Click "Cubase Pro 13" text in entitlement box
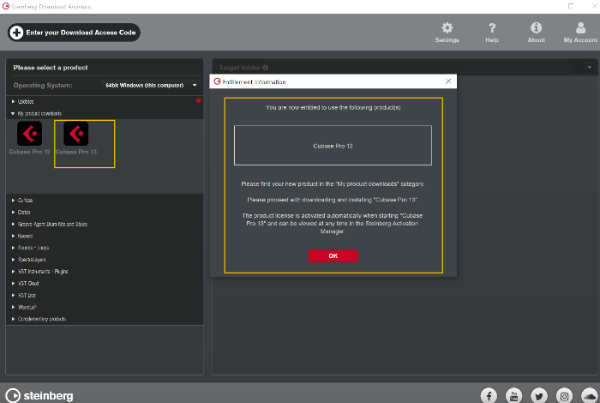Image resolution: width=600 pixels, height=403 pixels. 333,146
